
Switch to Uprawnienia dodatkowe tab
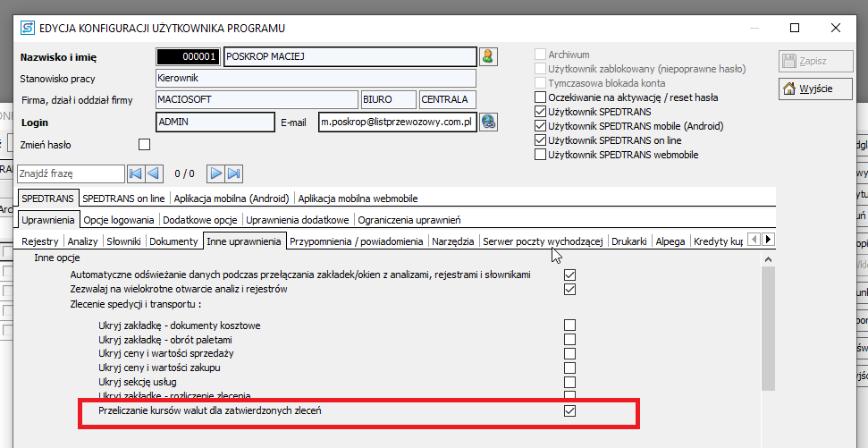[x=298, y=220]
